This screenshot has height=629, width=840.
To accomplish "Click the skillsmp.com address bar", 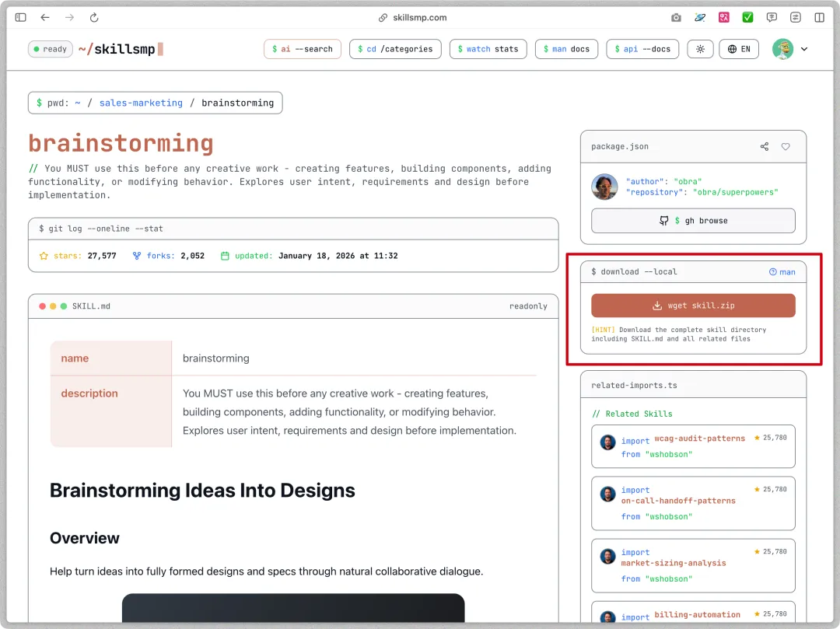I will click(x=420, y=17).
